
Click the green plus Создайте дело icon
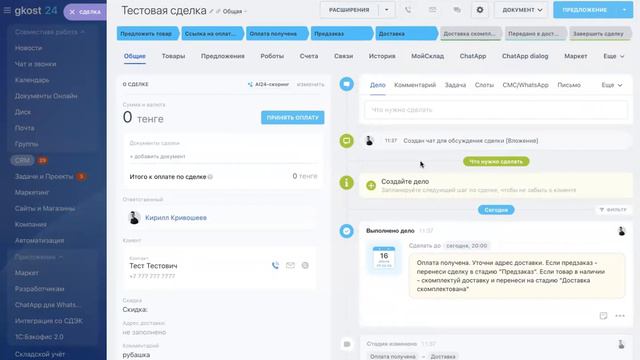point(371,185)
